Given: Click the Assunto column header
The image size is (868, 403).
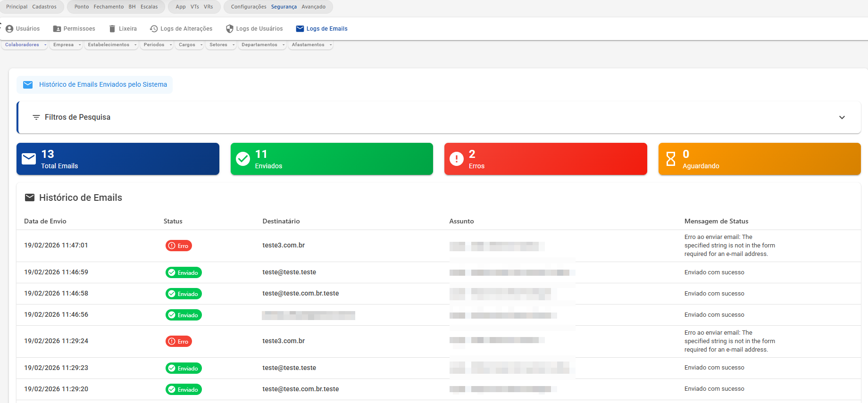Looking at the screenshot, I should 461,221.
